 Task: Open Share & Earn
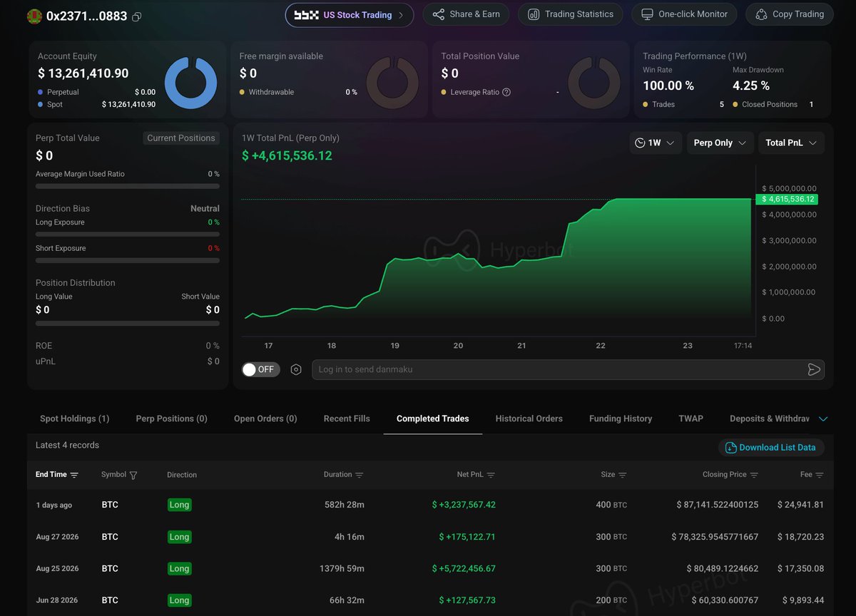tap(466, 14)
